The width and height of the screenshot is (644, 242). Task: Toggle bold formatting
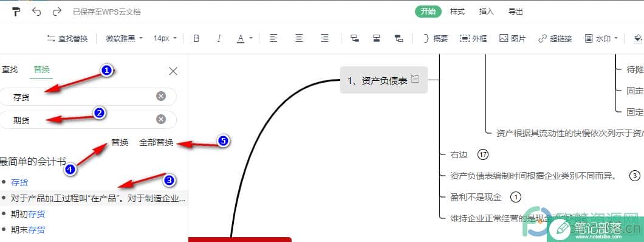[x=196, y=39]
